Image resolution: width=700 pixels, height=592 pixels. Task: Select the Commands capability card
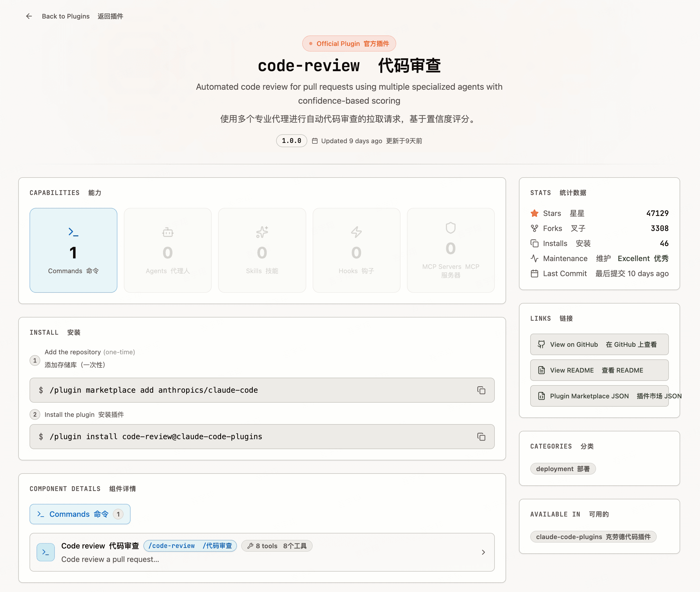point(73,250)
